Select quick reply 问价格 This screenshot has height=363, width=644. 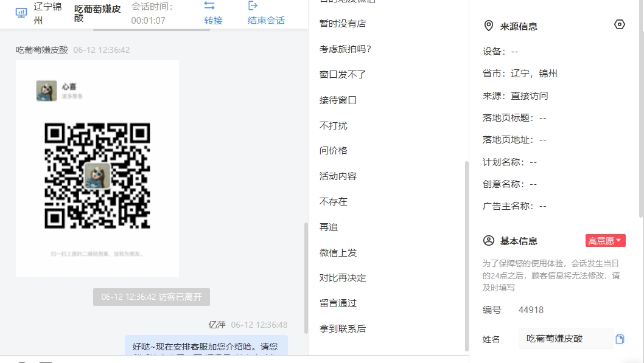pos(334,151)
